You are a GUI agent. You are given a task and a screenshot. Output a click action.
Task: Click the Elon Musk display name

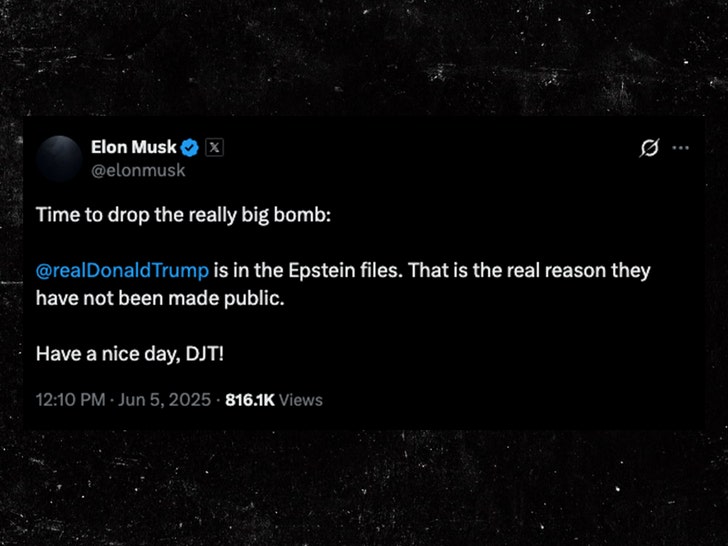(133, 148)
